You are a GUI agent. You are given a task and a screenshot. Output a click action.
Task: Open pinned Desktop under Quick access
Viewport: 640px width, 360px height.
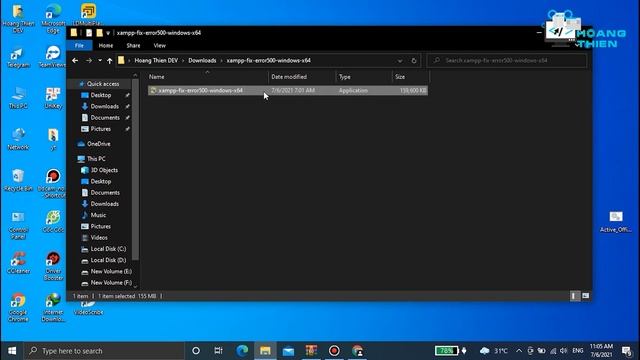click(x=100, y=95)
